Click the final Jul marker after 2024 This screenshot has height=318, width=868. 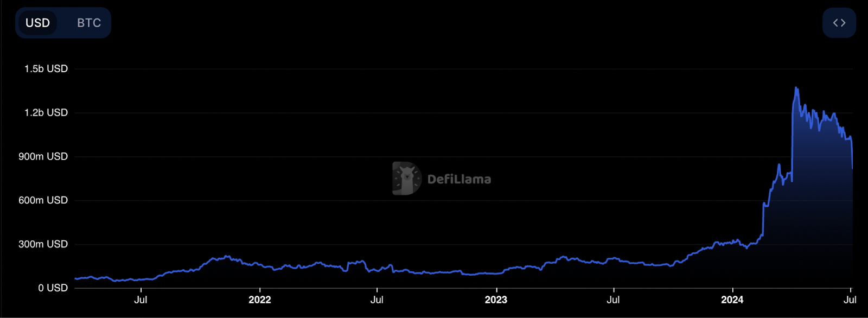850,300
